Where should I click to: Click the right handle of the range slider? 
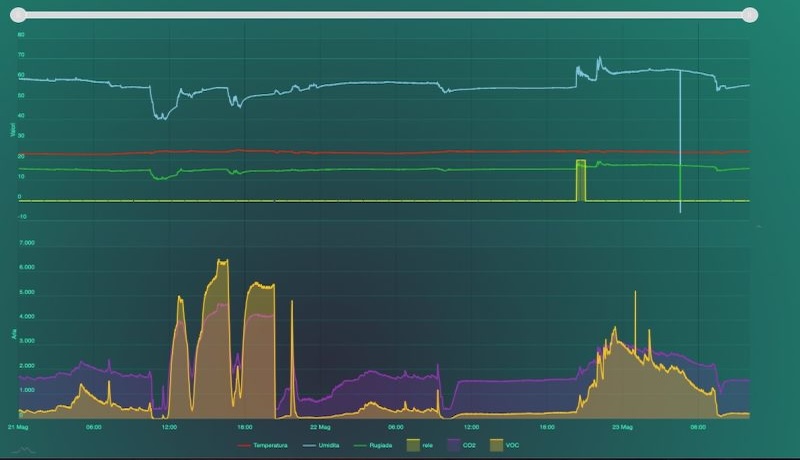coord(750,15)
